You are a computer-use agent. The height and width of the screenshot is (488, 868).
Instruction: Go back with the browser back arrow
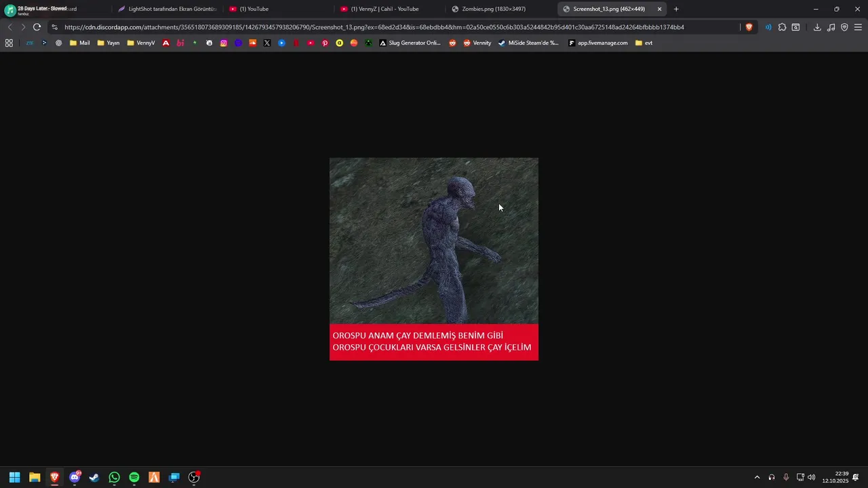pyautogui.click(x=9, y=27)
